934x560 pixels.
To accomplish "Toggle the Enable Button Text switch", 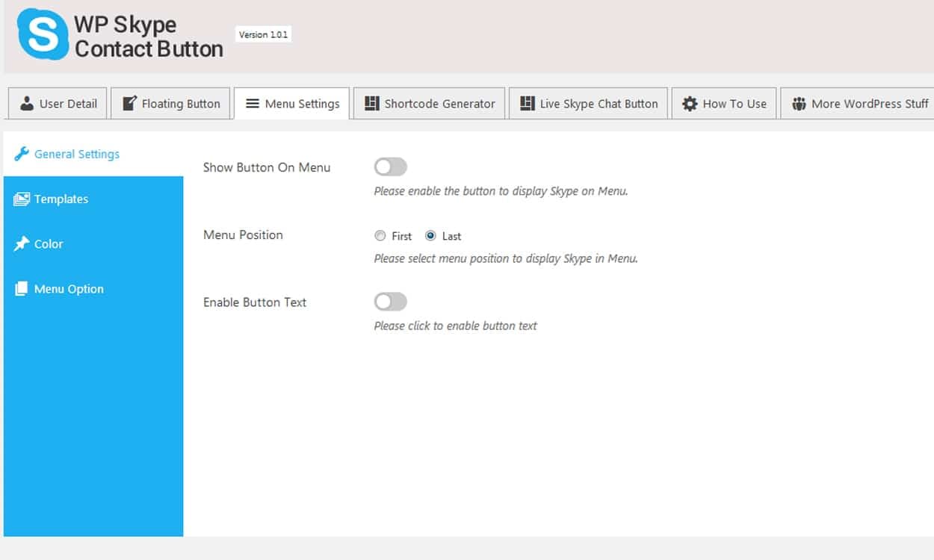I will point(391,302).
